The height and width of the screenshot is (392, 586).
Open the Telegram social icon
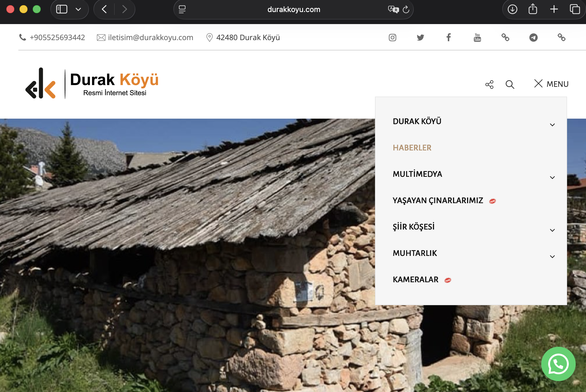coord(533,38)
